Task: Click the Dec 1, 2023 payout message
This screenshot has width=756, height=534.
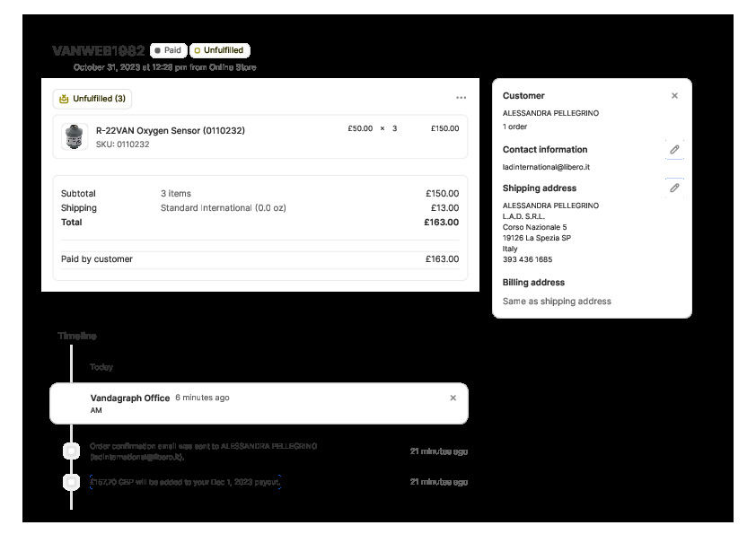Action: click(186, 482)
